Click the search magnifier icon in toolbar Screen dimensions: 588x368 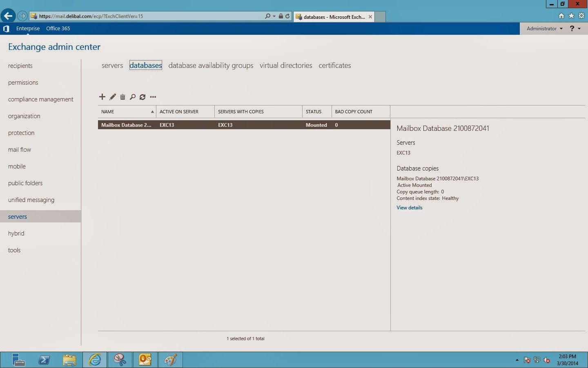(x=133, y=97)
